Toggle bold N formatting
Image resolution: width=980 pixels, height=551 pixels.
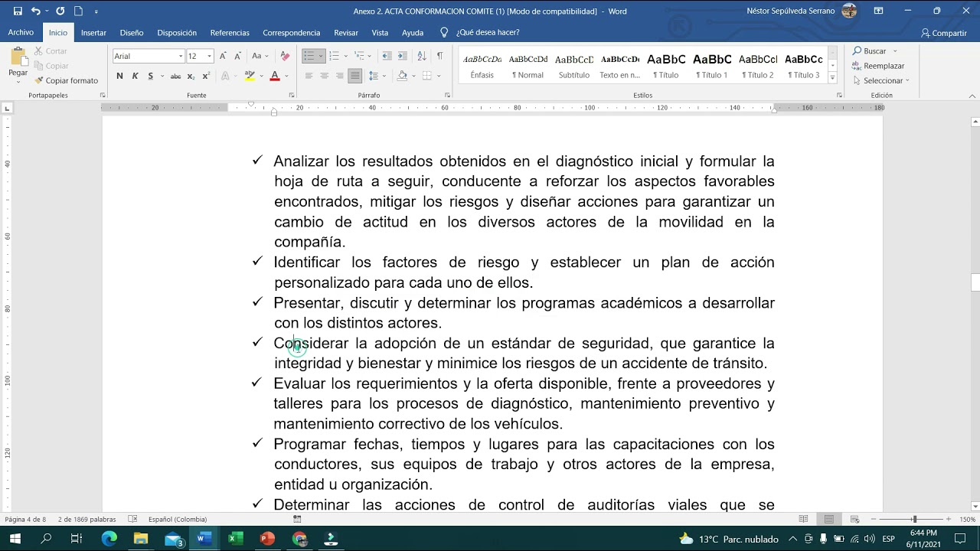pos(119,76)
